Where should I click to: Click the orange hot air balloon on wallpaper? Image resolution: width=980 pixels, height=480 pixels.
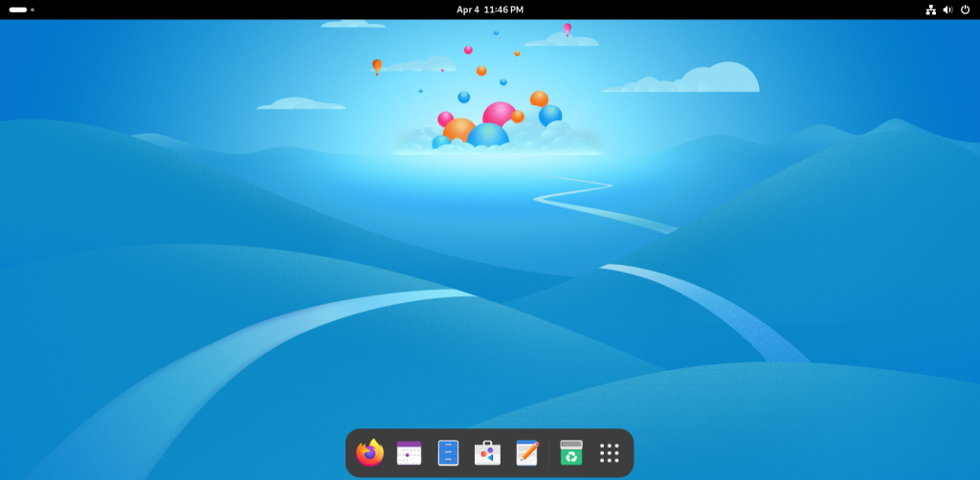click(x=377, y=65)
